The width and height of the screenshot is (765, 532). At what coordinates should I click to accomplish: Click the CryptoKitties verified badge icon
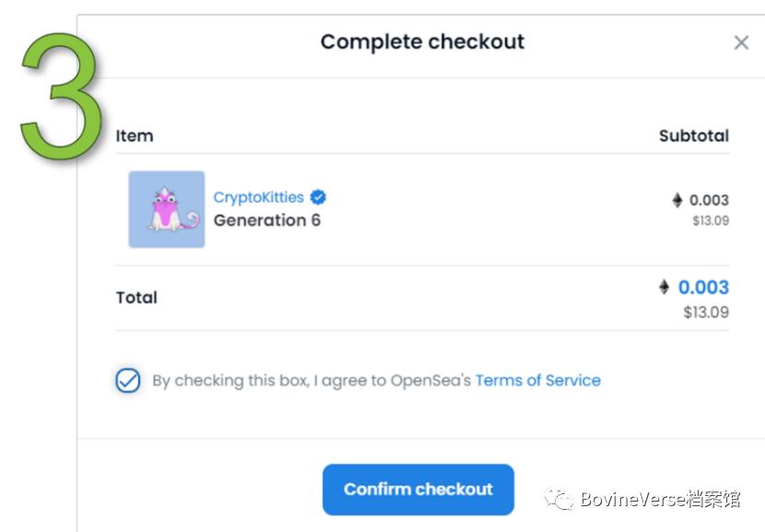tap(318, 197)
